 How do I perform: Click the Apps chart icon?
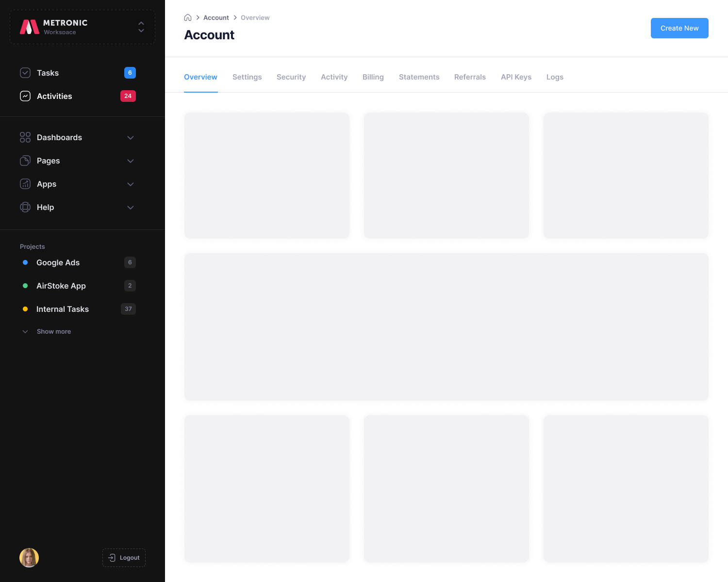point(25,184)
